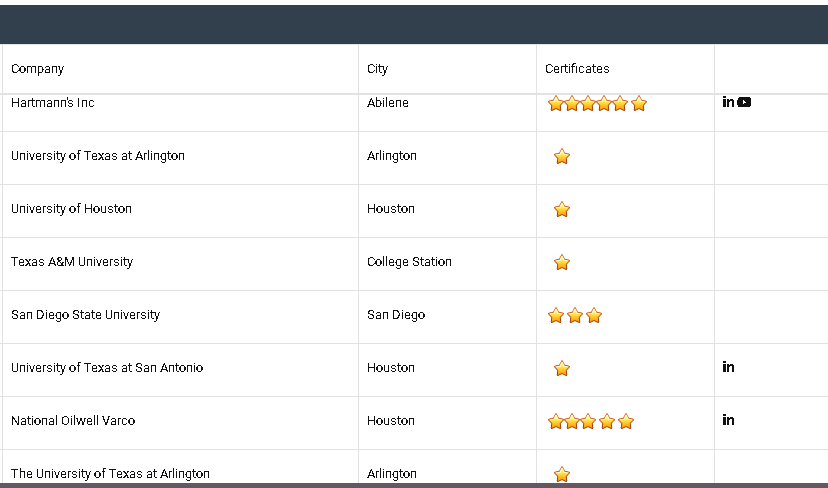Click the Company column header

[x=38, y=69]
